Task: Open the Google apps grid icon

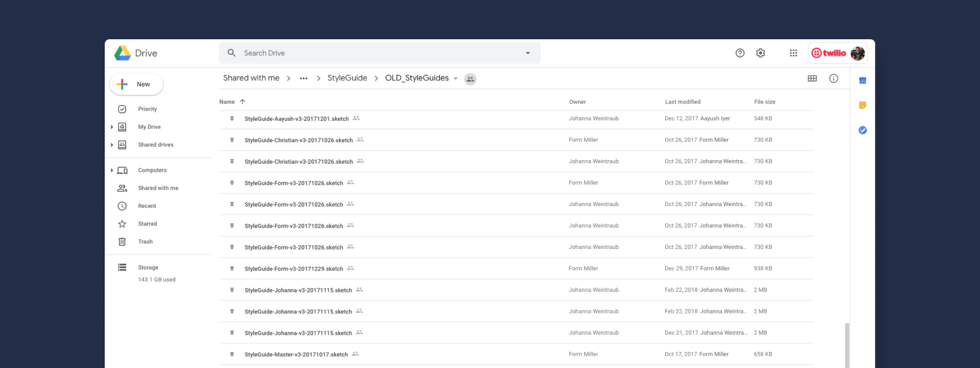Action: tap(793, 53)
